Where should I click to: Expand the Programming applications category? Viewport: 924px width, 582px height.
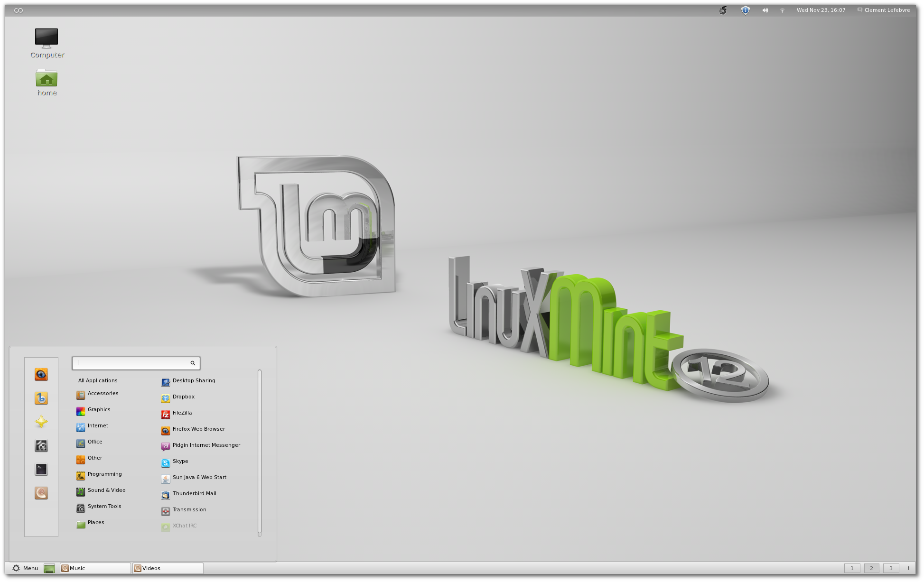104,473
